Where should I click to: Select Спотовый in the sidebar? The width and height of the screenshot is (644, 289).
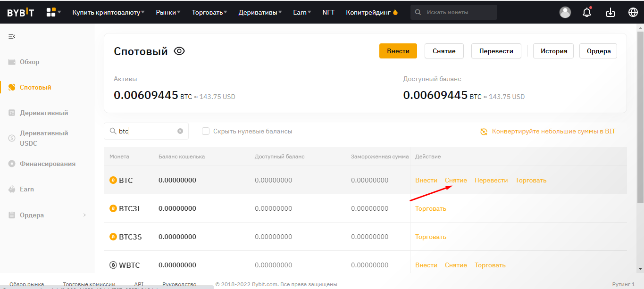[35, 87]
